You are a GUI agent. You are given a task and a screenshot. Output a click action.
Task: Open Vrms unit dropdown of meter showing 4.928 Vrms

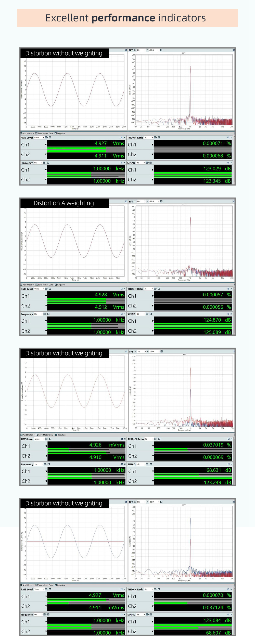click(44, 289)
